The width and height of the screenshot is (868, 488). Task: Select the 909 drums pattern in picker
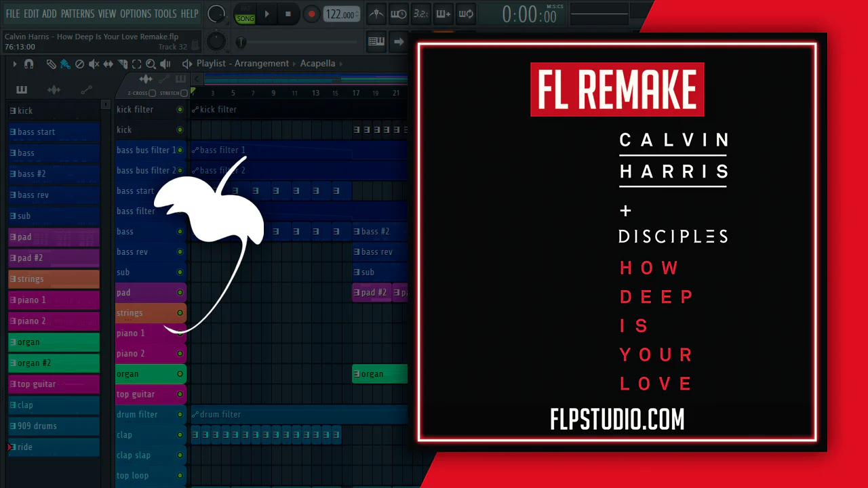click(x=54, y=426)
